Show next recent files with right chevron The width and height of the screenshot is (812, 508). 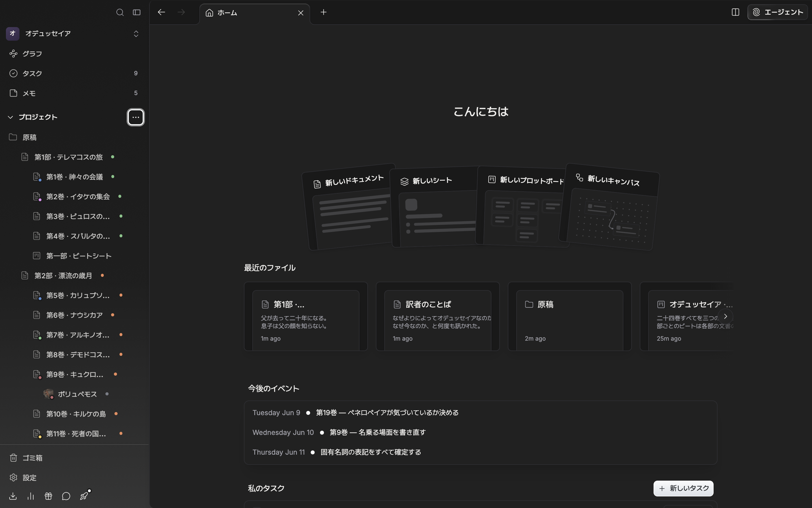(725, 316)
